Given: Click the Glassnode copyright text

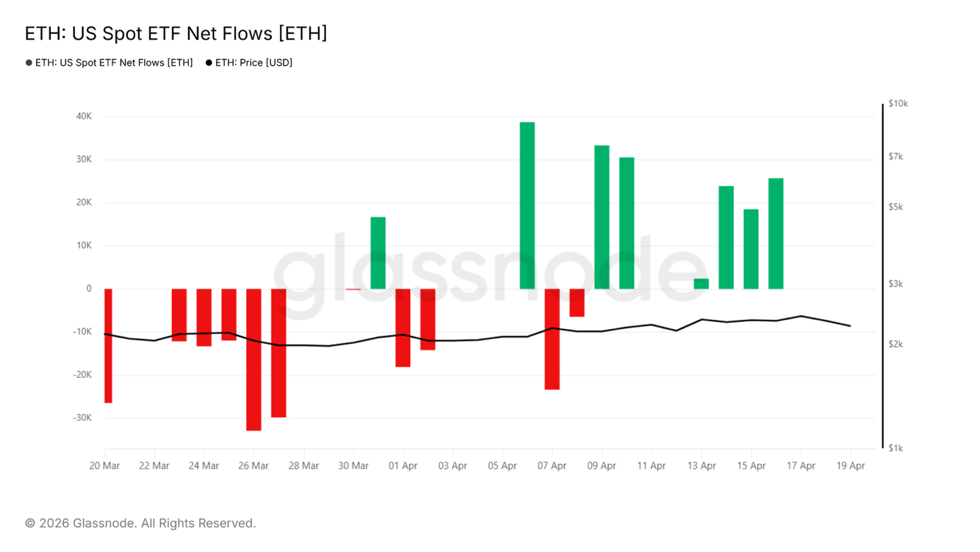Looking at the screenshot, I should 141,523.
